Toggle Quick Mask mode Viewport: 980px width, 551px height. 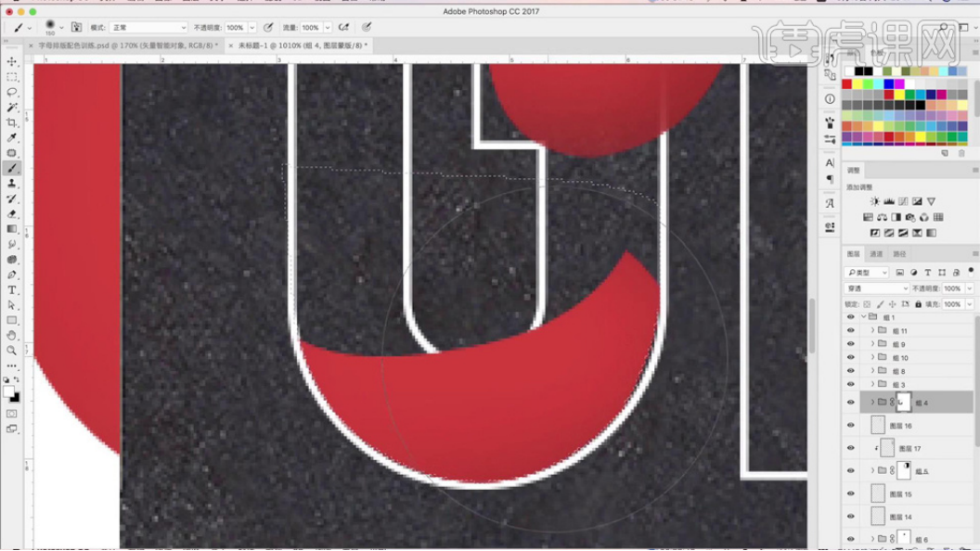[12, 414]
